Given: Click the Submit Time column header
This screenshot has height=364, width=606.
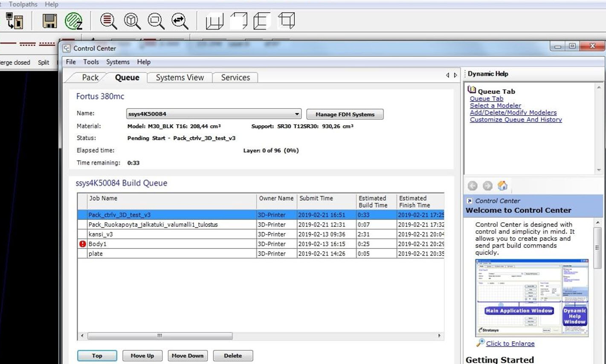Looking at the screenshot, I should click(x=327, y=201).
